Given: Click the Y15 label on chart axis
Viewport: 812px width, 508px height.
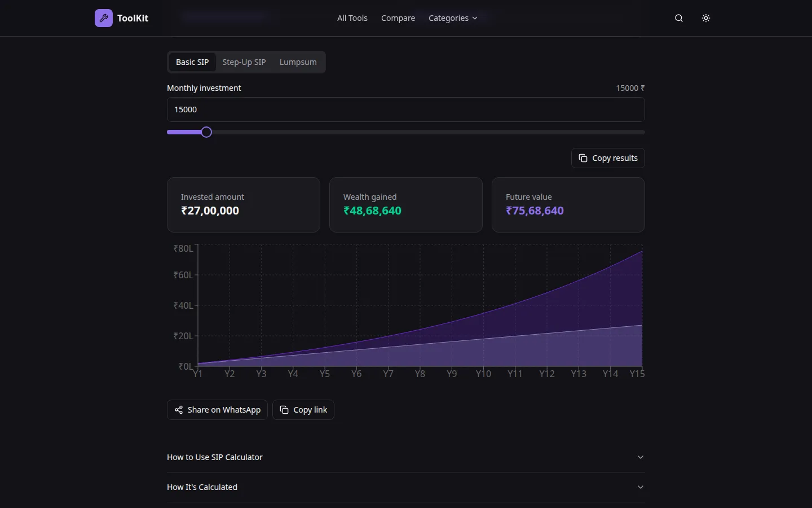Looking at the screenshot, I should (x=637, y=374).
